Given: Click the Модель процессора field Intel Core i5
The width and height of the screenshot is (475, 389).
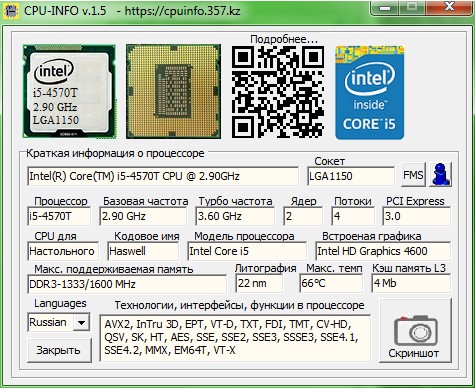Looking at the screenshot, I should (247, 251).
